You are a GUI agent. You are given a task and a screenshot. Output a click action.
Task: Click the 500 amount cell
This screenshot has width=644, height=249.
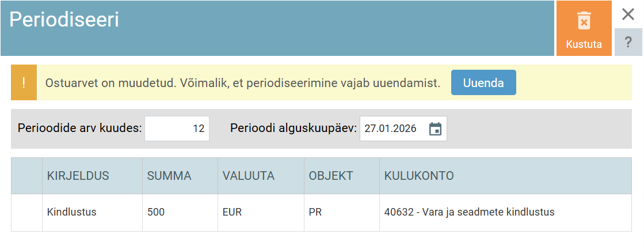pos(180,212)
